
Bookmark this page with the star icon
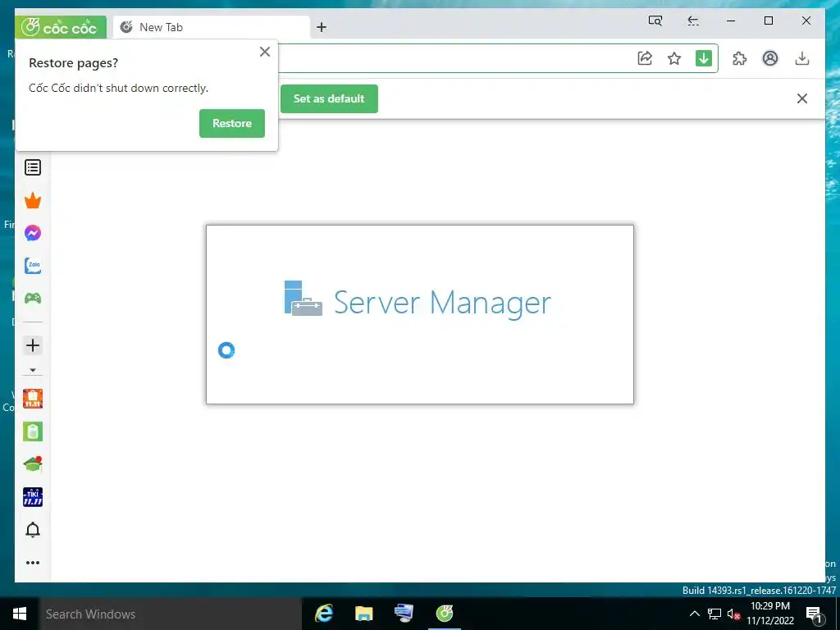pos(674,58)
